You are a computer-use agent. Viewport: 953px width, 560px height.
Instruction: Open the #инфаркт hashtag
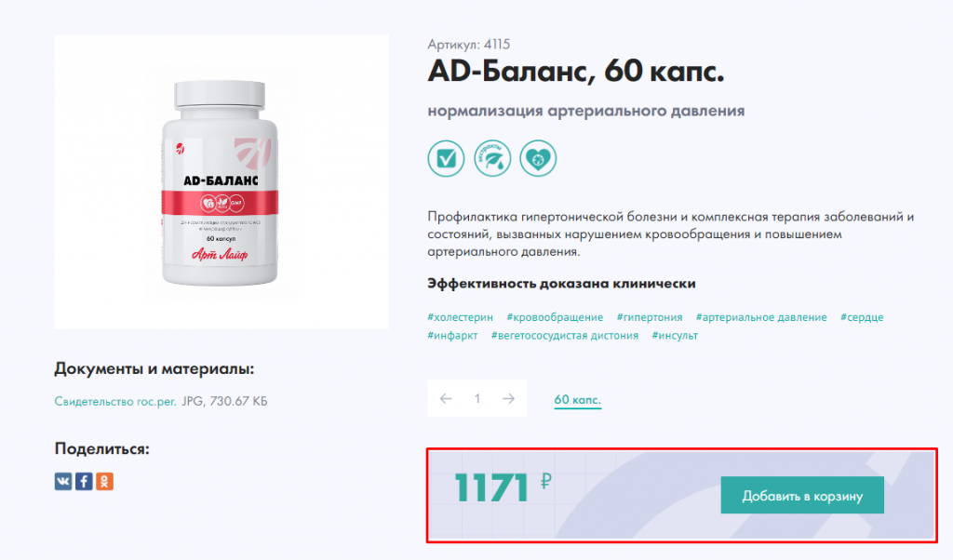coord(453,335)
